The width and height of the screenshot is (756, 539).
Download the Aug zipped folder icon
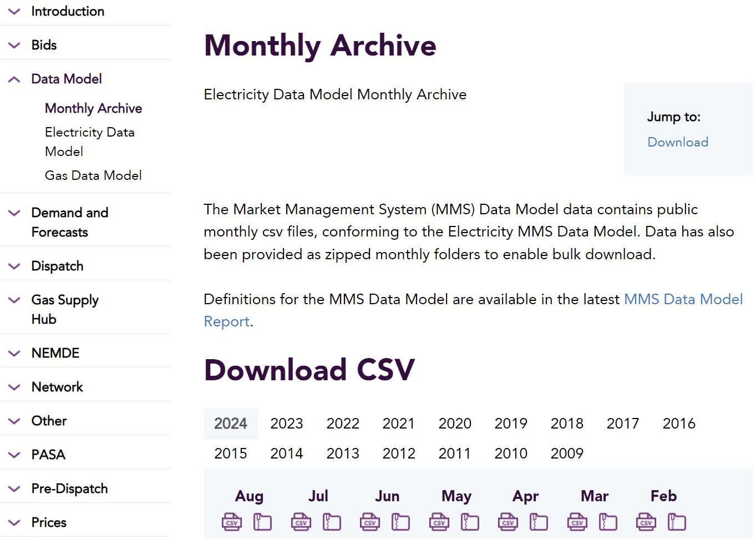262,522
